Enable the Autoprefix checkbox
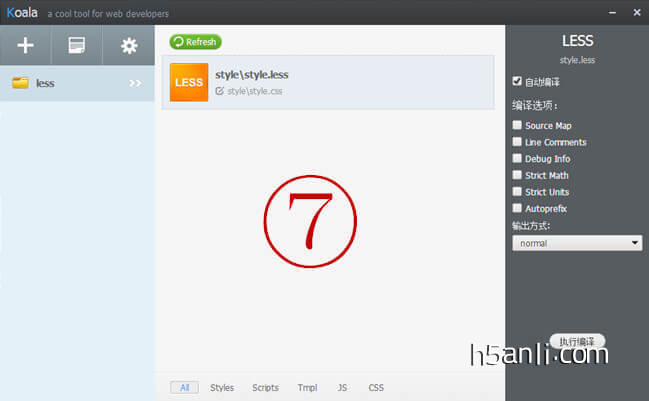This screenshot has width=649, height=401. (517, 208)
